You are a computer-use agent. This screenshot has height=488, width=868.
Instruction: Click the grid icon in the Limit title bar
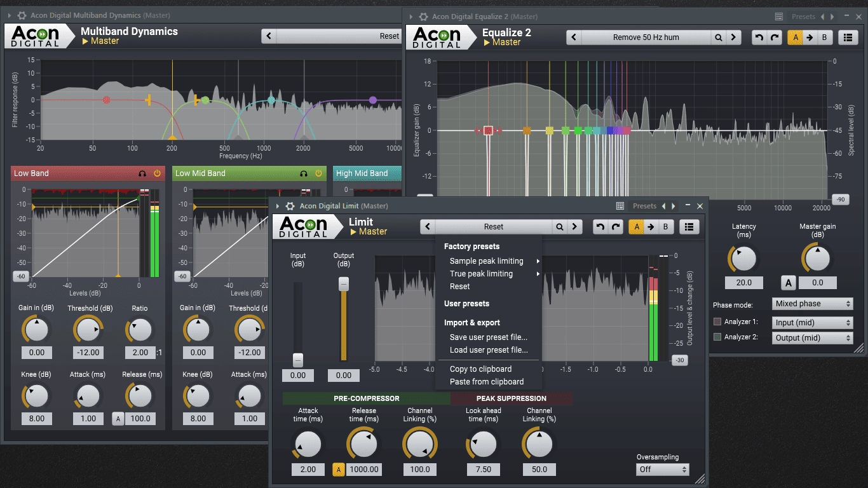pyautogui.click(x=620, y=206)
